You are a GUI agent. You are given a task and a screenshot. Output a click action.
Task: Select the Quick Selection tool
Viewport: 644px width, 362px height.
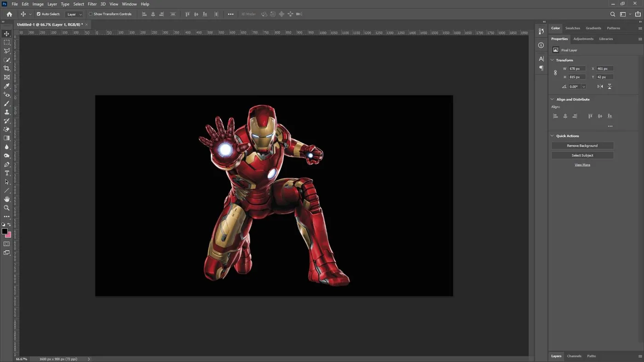tap(7, 60)
